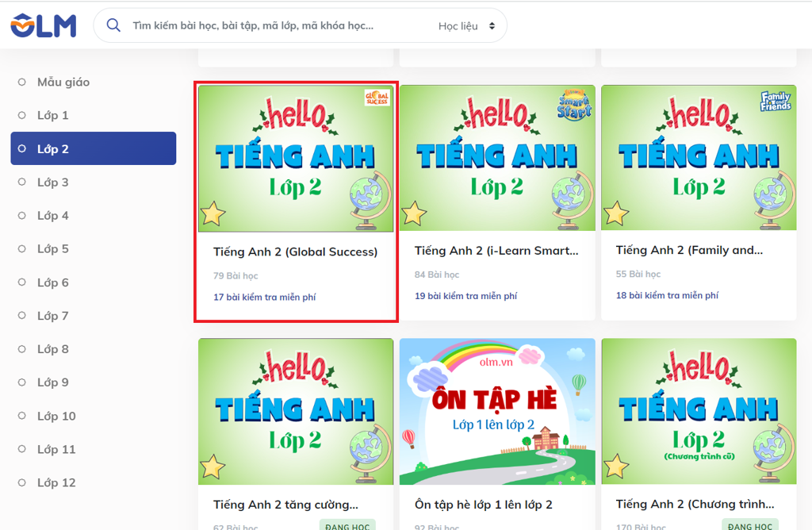Click the 79 Bài học text
The image size is (812, 530).
[x=236, y=276]
